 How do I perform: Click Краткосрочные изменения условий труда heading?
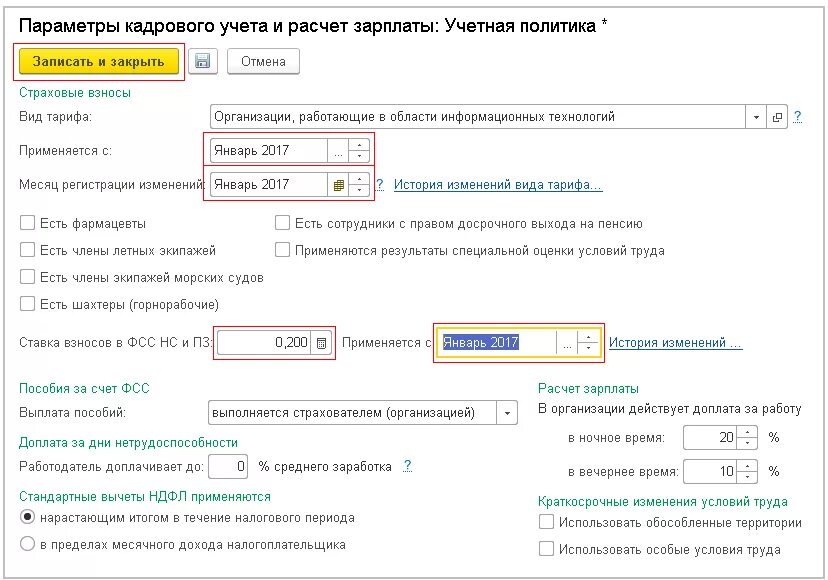coord(663,501)
